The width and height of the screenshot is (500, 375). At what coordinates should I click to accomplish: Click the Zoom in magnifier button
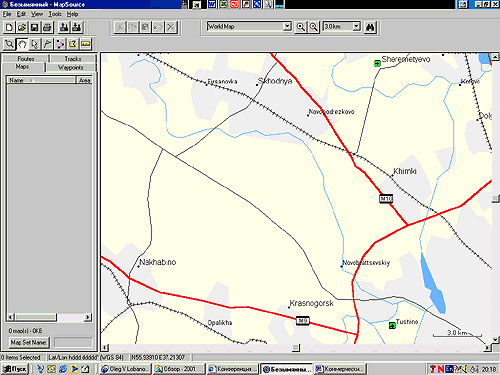coord(301,27)
